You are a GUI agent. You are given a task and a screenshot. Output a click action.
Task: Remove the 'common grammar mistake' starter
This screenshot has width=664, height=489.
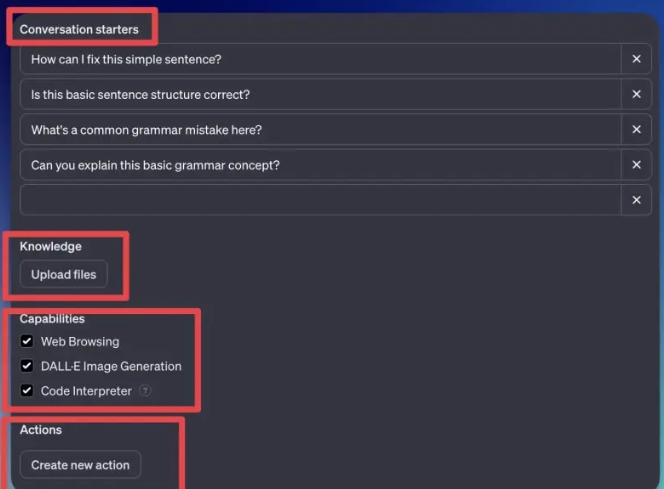(x=636, y=130)
